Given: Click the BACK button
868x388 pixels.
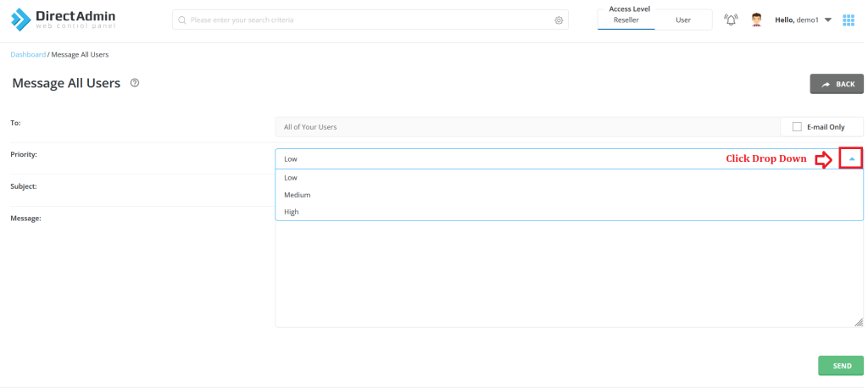Looking at the screenshot, I should click(x=837, y=84).
